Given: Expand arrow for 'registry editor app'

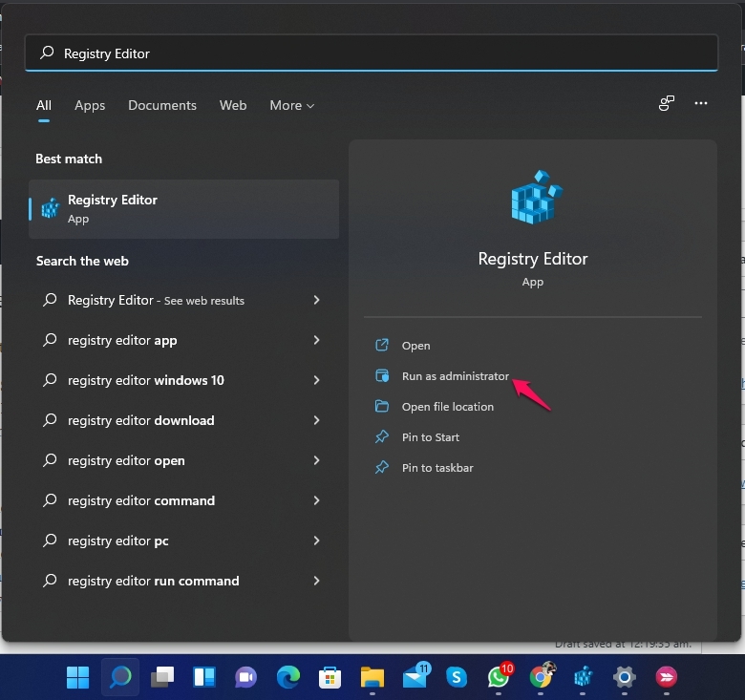Looking at the screenshot, I should click(x=316, y=340).
